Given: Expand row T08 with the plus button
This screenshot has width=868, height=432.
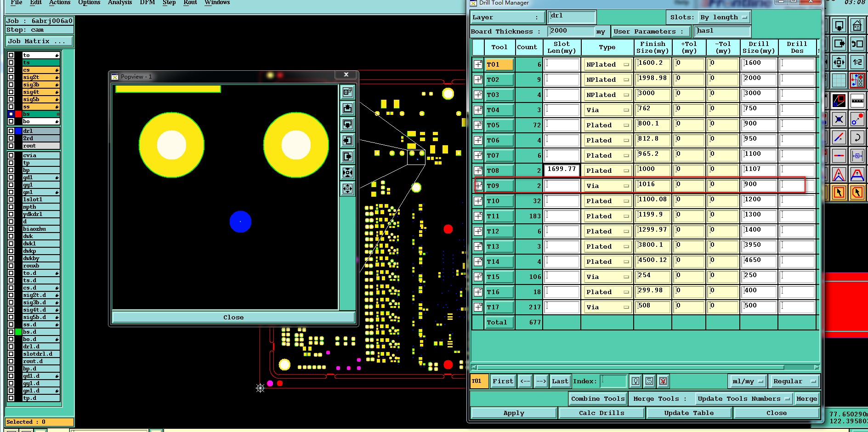Looking at the screenshot, I should point(478,171).
